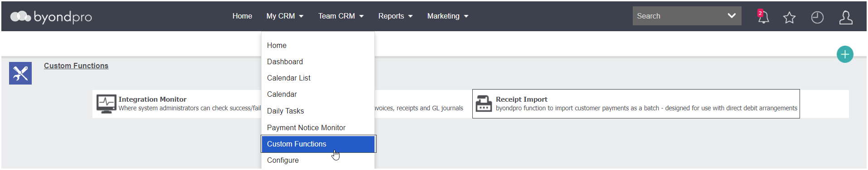Click the Integration Monitor icon

point(106,104)
